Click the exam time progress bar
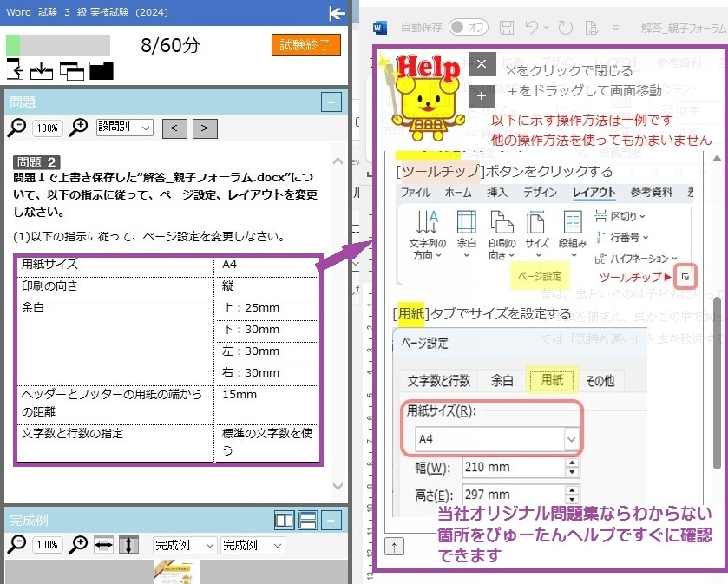Image resolution: width=728 pixels, height=584 pixels. [58, 45]
